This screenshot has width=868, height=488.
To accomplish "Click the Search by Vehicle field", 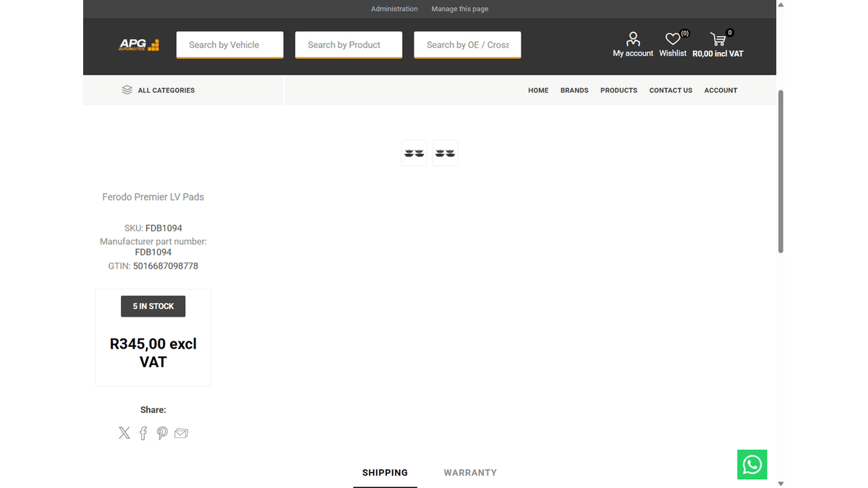I will [230, 45].
